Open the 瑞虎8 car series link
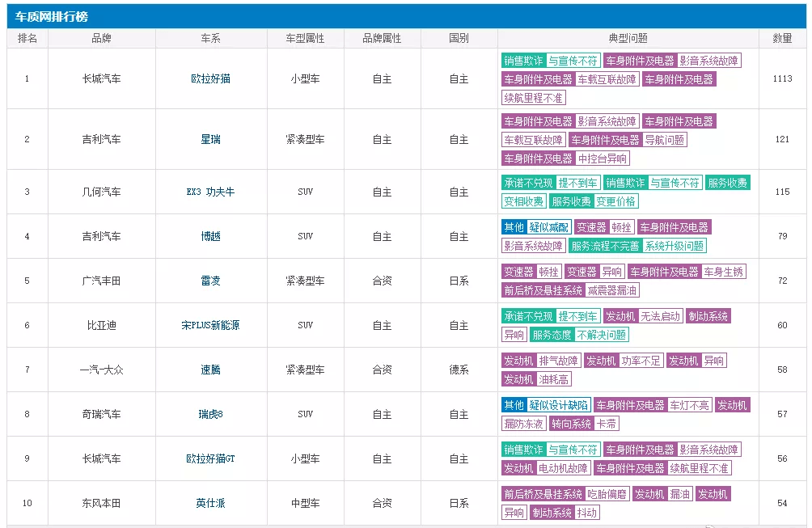 (x=210, y=414)
